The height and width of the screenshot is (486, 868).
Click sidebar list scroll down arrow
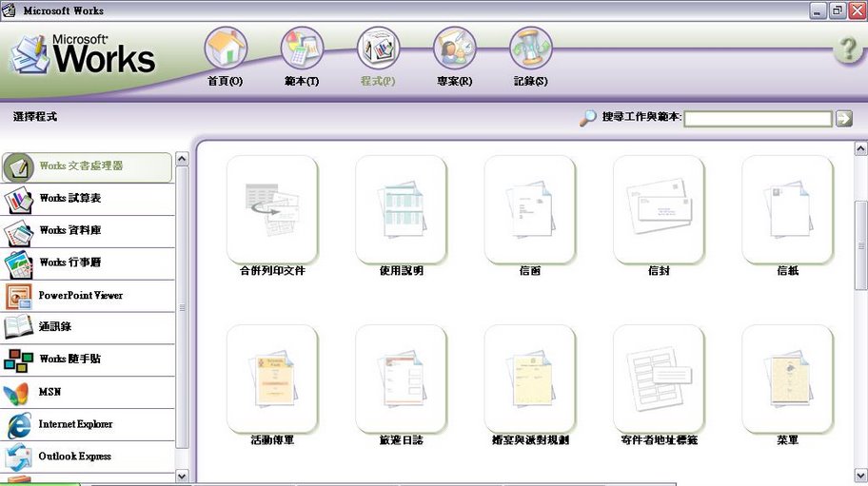click(182, 476)
